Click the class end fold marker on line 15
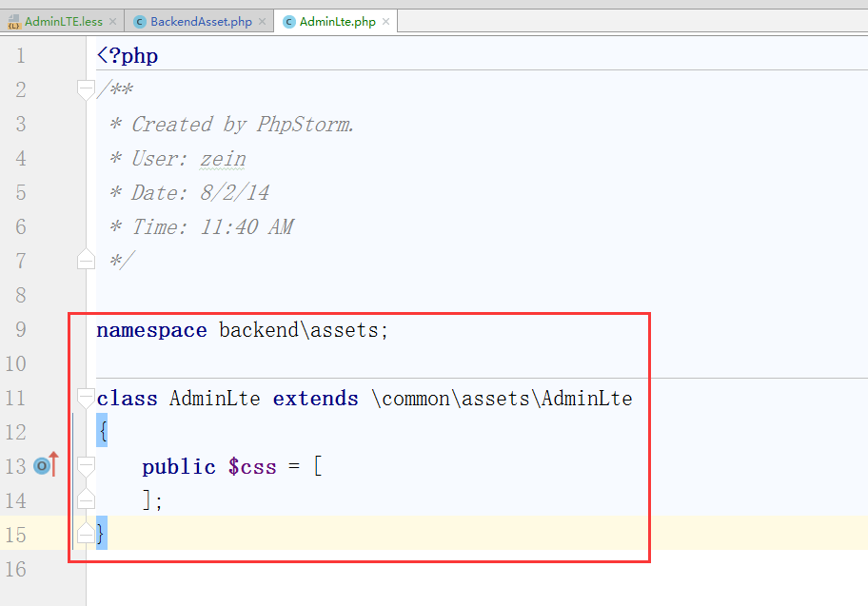868x606 pixels. click(86, 533)
